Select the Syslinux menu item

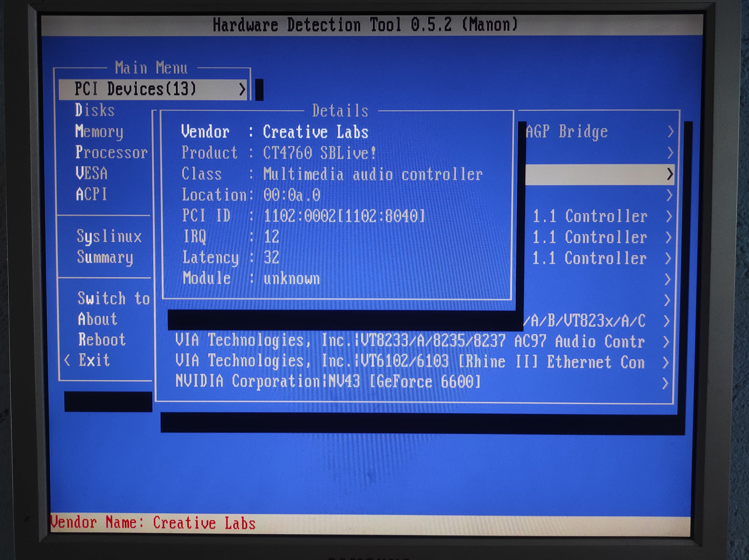click(109, 236)
